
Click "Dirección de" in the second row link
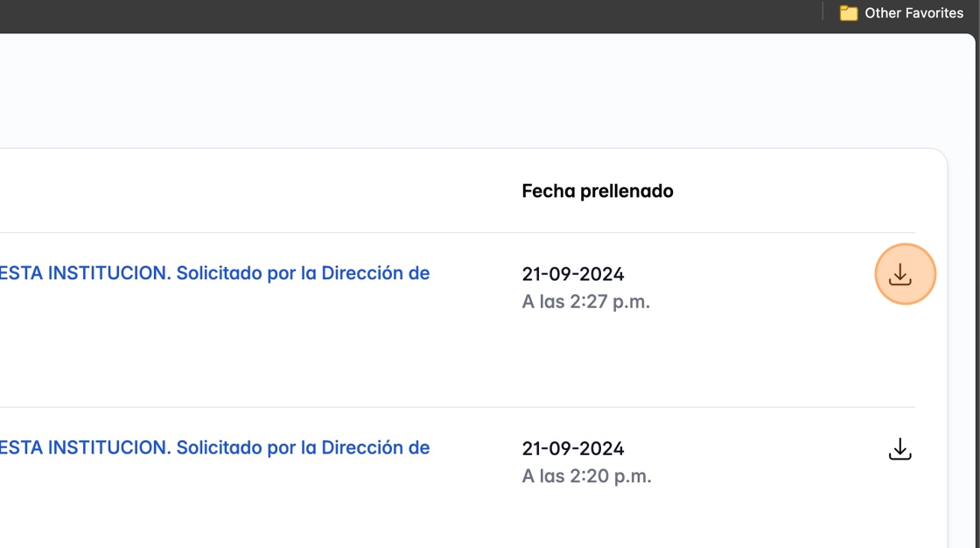point(375,448)
